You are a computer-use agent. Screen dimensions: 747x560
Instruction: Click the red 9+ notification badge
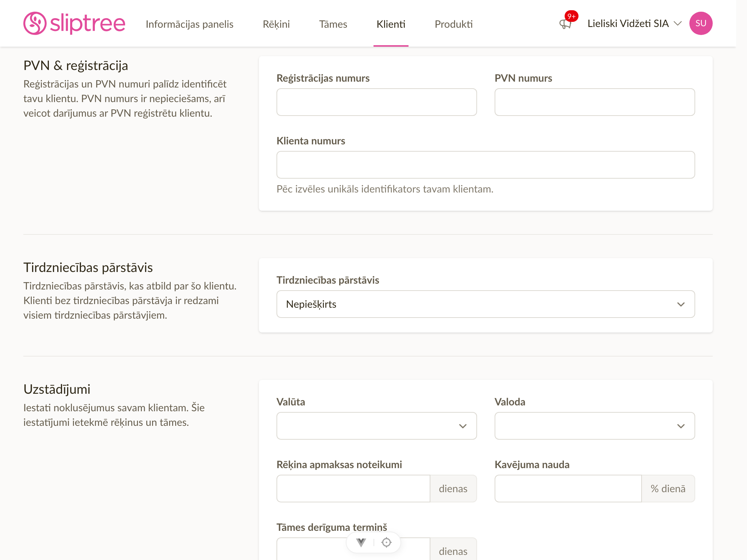pos(571,16)
